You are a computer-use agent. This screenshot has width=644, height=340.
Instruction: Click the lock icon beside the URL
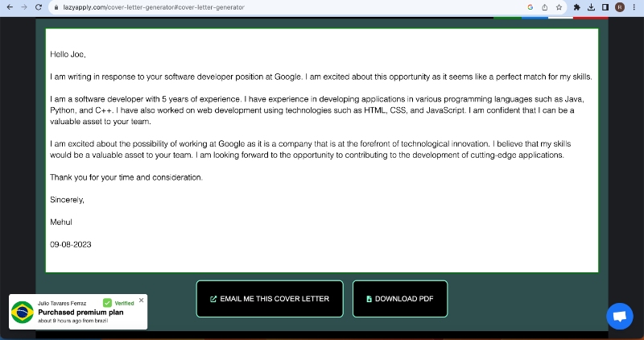click(x=56, y=6)
